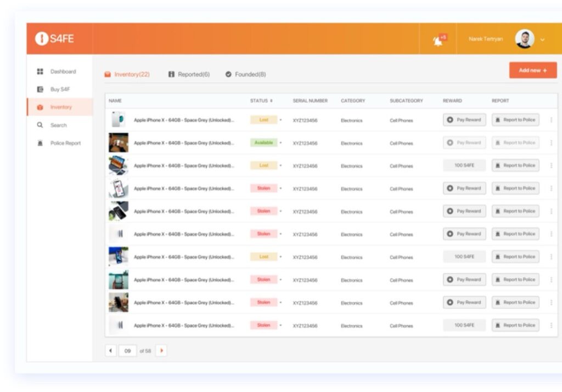Click the 100 S4FE reward in the last row
The width and height of the screenshot is (562, 392).
[464, 325]
